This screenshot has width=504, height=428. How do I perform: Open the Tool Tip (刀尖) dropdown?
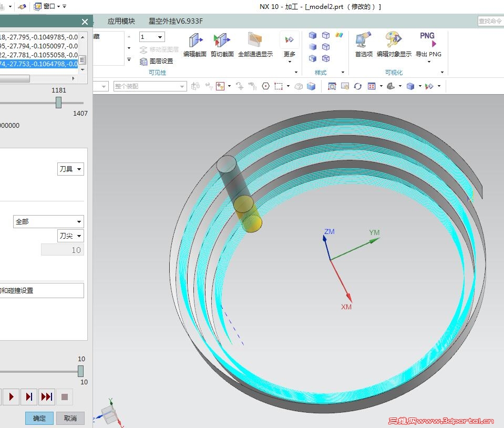click(71, 236)
